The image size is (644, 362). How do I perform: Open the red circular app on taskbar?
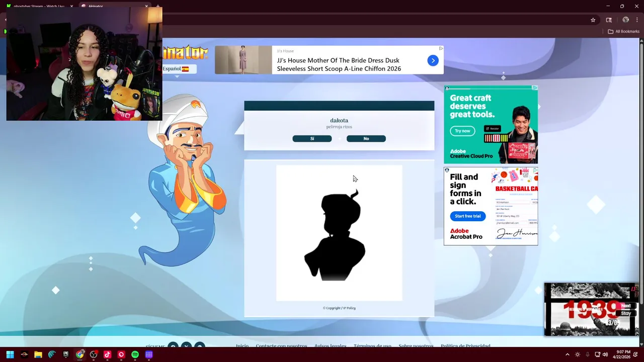[x=121, y=354]
